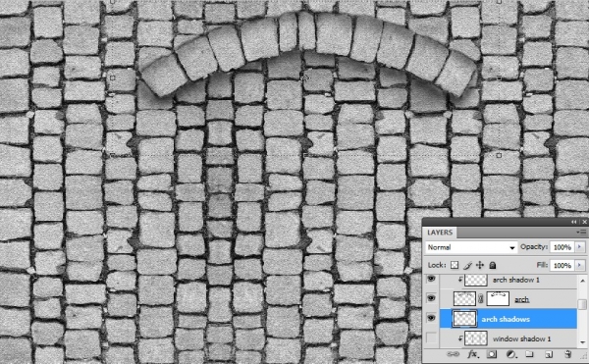Image resolution: width=589 pixels, height=364 pixels.
Task: Open the Normal blend mode dropdown
Action: point(471,247)
